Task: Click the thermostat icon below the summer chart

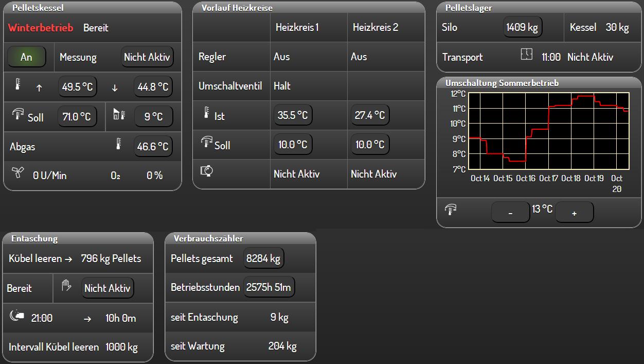Action: pos(451,210)
